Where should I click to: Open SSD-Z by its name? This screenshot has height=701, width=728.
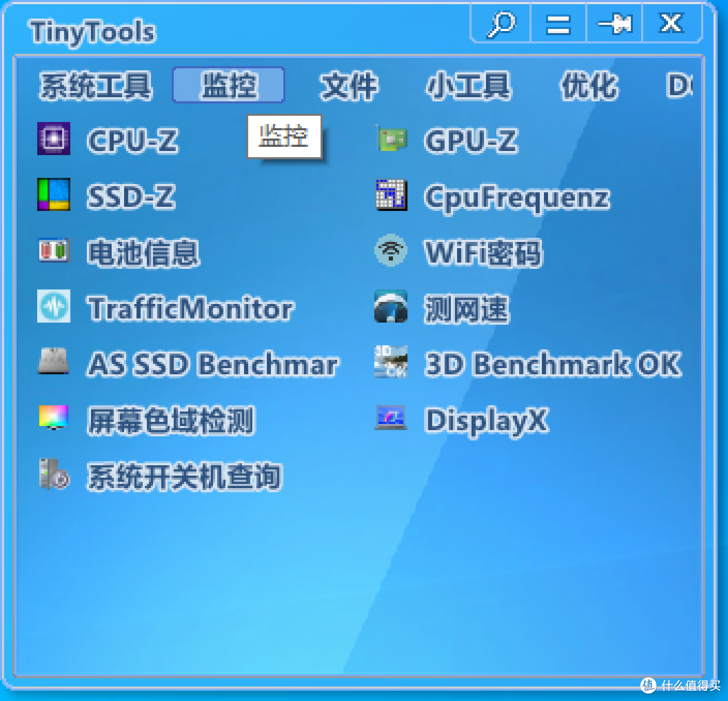click(x=132, y=196)
